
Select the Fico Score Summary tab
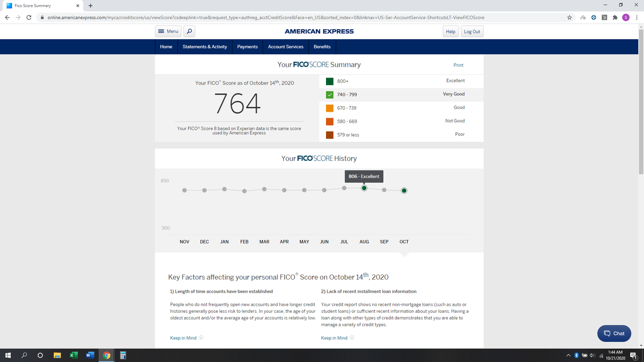(x=44, y=6)
